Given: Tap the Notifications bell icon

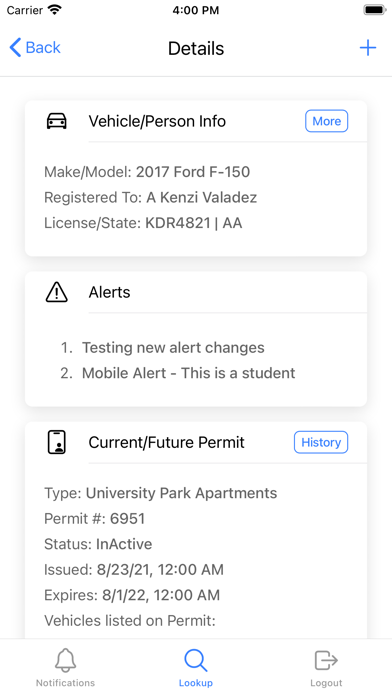Looking at the screenshot, I should point(65,660).
